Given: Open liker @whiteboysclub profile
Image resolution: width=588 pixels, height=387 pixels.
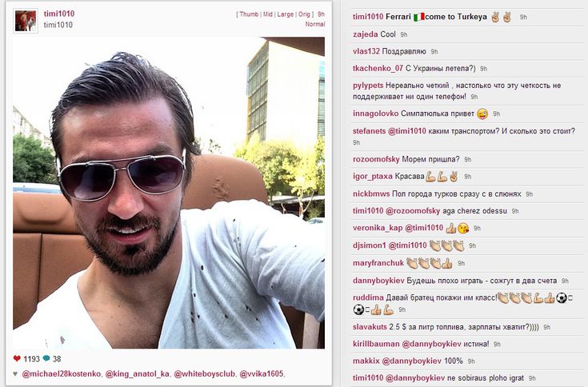Looking at the screenshot, I should coord(205,374).
